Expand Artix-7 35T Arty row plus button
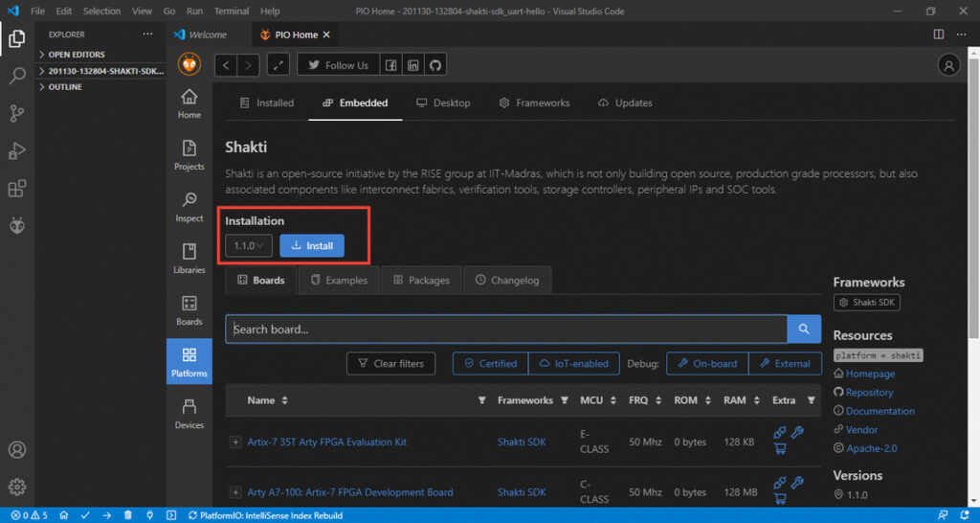This screenshot has width=980, height=523. (x=235, y=443)
